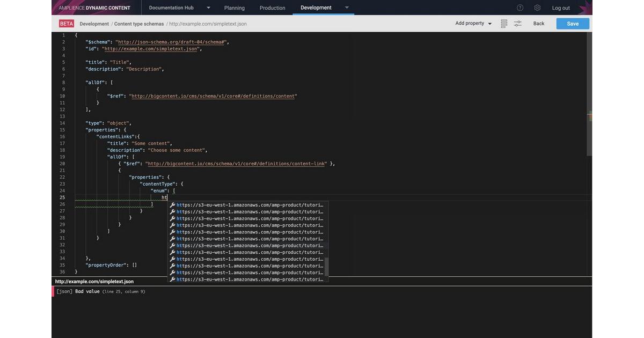Click the "contentLinks" key on line 16
The image size is (644, 338).
click(115, 137)
